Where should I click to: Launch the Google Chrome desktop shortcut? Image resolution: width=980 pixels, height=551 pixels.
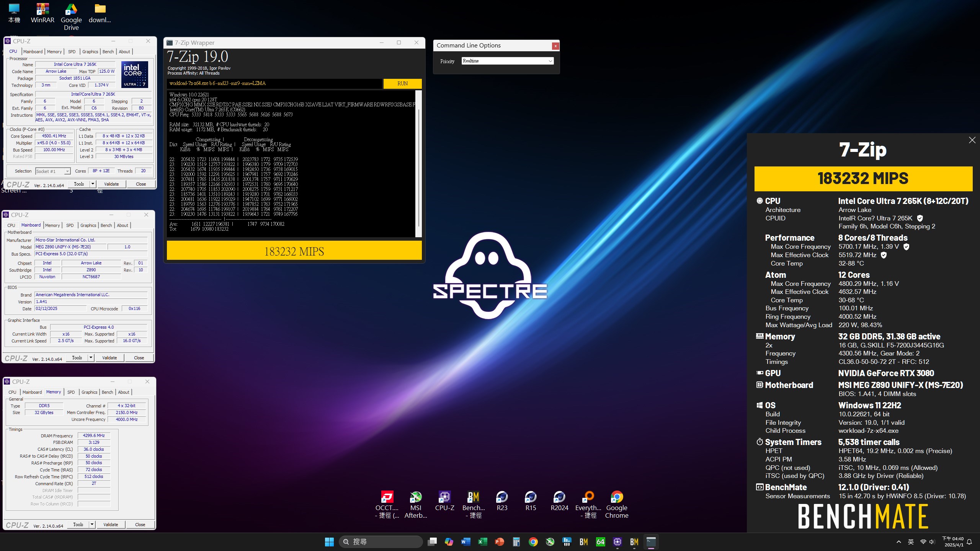click(x=617, y=505)
